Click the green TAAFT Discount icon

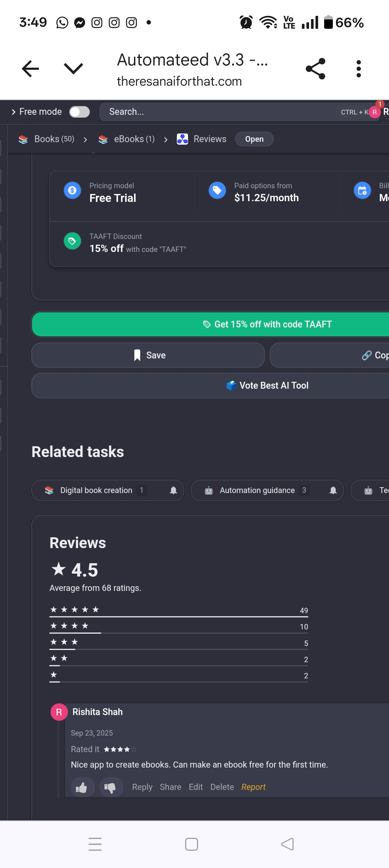tap(72, 241)
